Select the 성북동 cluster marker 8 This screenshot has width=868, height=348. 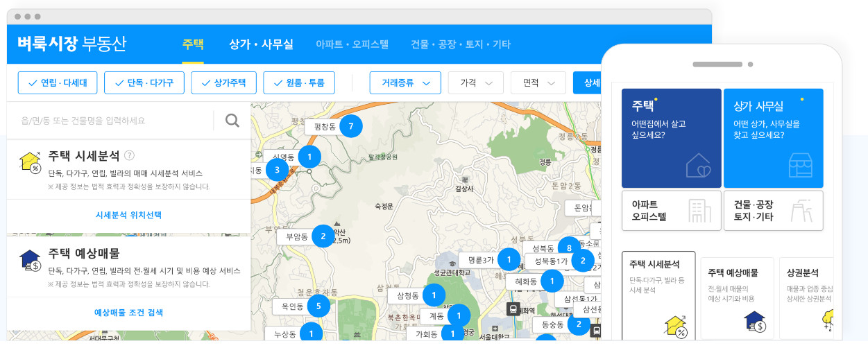(569, 247)
